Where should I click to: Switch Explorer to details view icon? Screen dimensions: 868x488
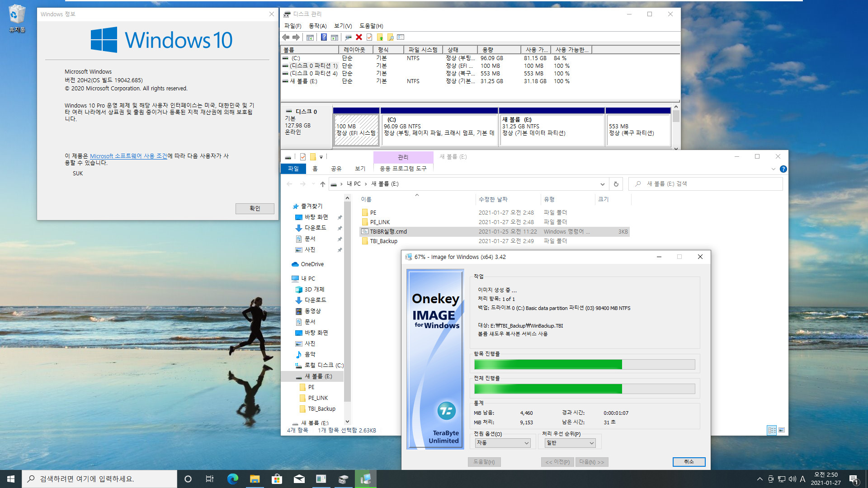coord(772,430)
